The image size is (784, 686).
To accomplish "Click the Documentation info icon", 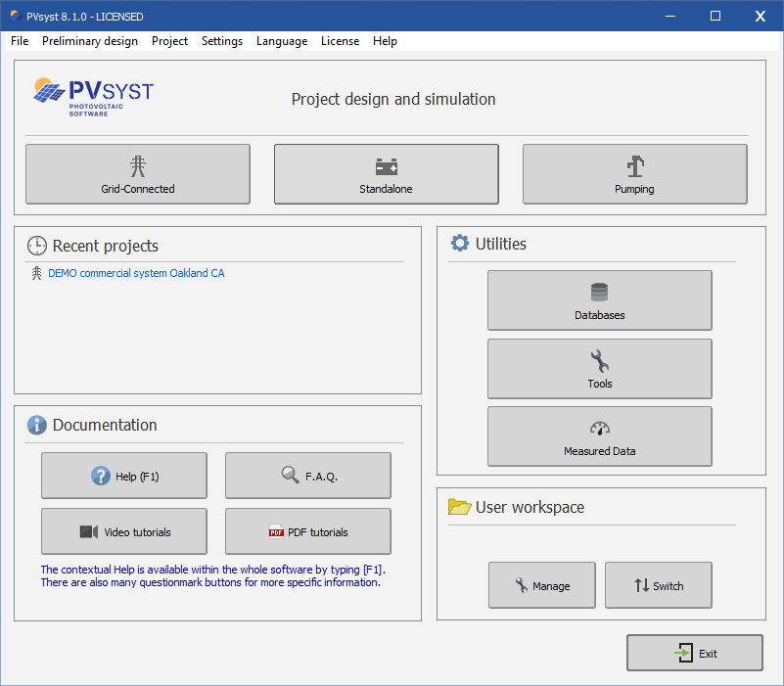I will pyautogui.click(x=37, y=425).
